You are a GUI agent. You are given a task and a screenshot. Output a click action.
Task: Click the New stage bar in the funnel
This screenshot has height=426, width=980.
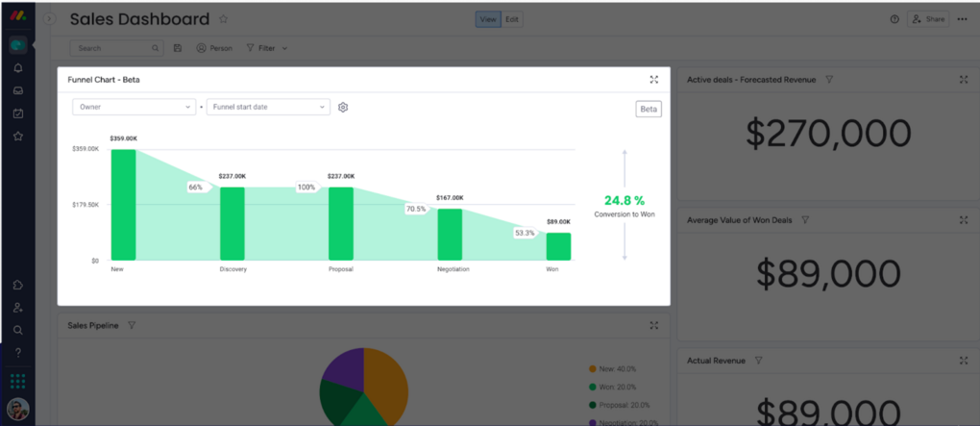pyautogui.click(x=123, y=205)
